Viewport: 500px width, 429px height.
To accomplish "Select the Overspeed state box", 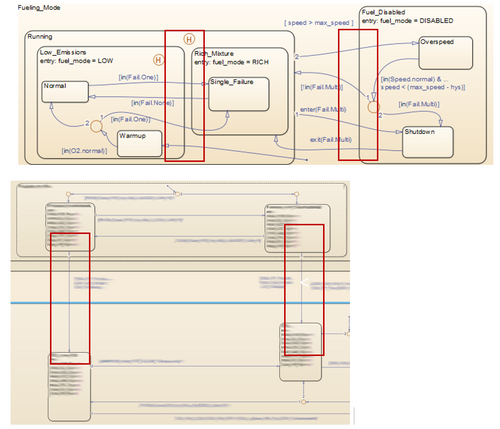I will pos(446,53).
